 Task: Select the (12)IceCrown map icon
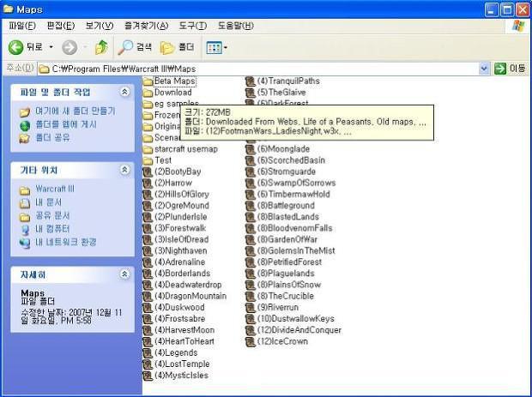point(251,341)
